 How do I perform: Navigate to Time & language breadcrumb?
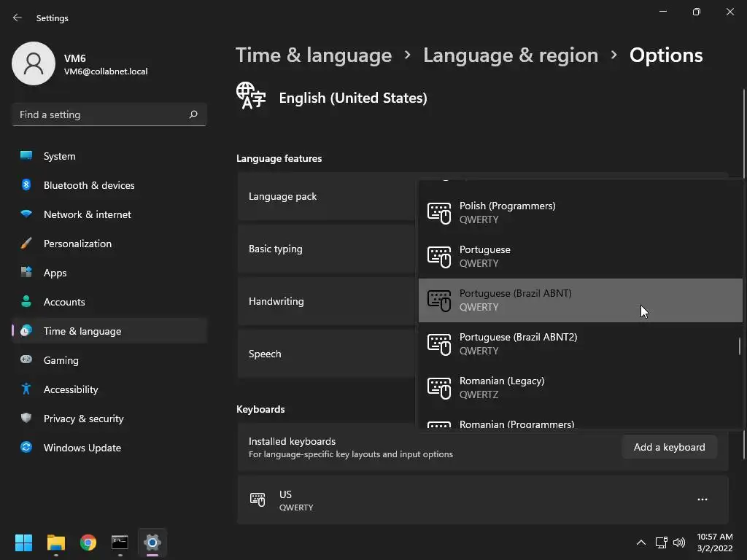tap(314, 55)
